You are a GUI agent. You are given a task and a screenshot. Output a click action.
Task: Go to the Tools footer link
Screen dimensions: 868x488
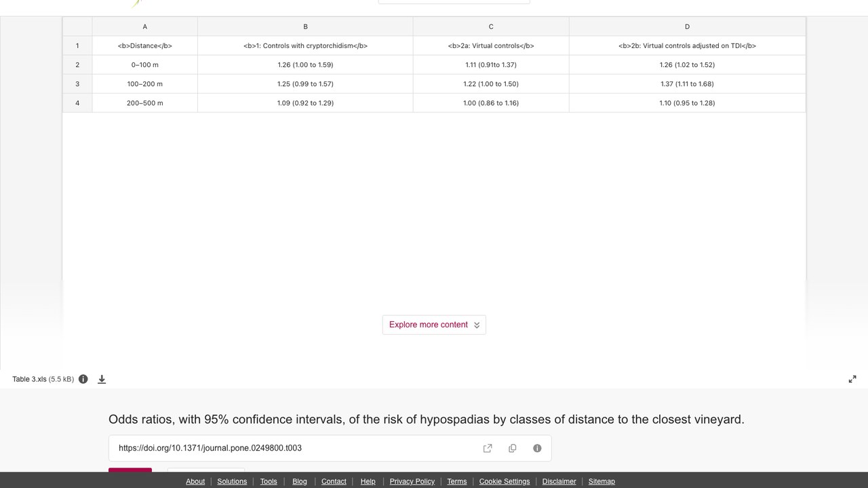pos(269,481)
